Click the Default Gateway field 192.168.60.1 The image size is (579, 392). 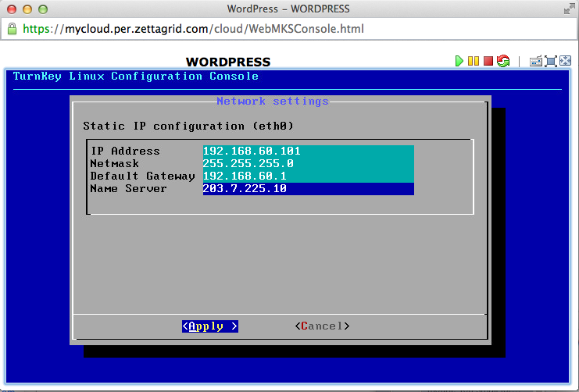tap(309, 176)
